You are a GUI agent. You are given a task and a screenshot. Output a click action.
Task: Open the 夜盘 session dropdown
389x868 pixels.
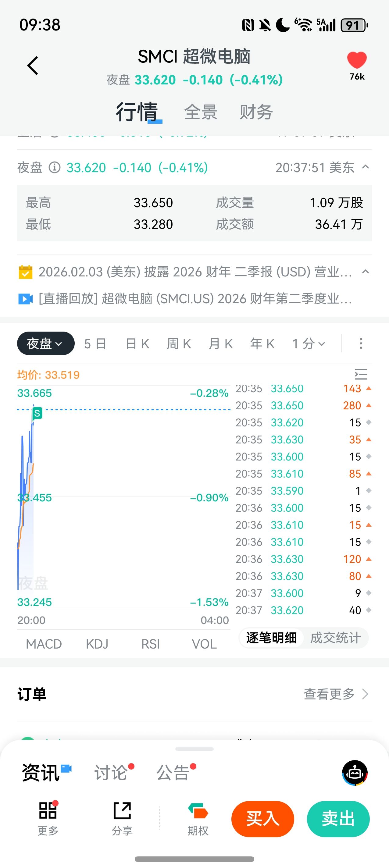[x=45, y=343]
